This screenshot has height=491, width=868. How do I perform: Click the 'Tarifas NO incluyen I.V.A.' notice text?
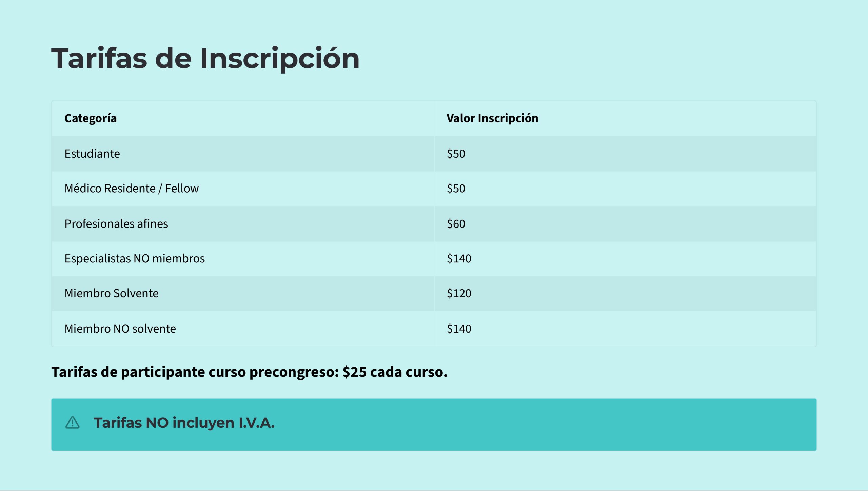point(184,423)
